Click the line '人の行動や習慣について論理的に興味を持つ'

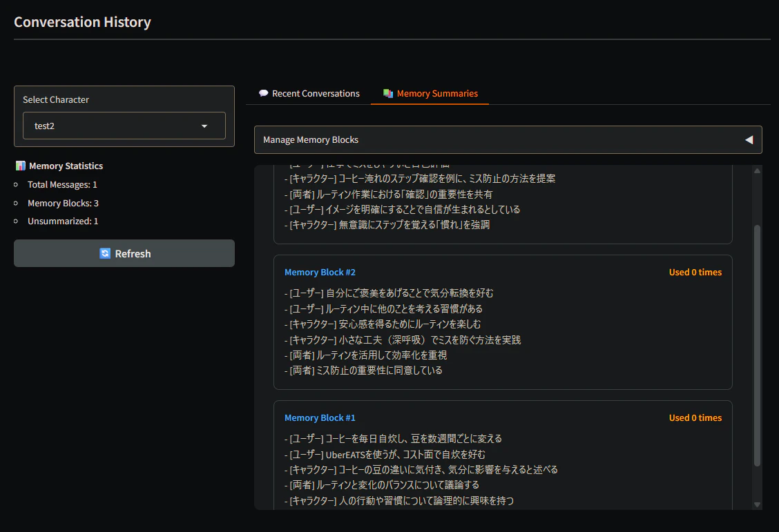click(399, 501)
